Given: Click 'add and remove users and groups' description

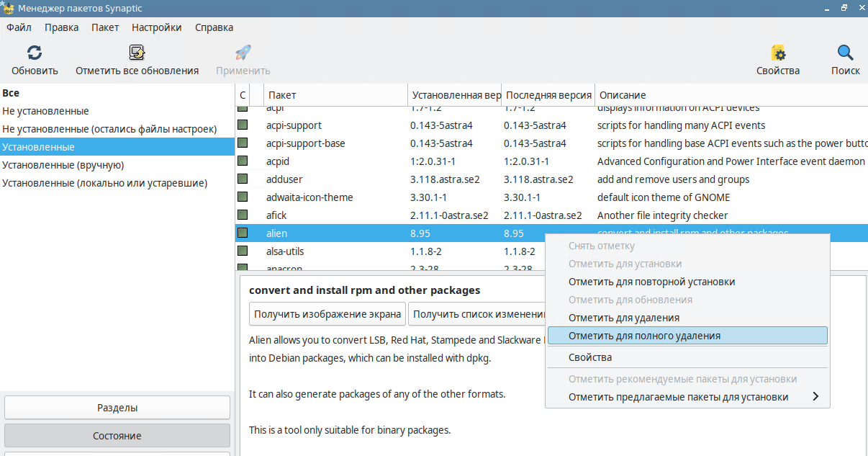Looking at the screenshot, I should point(673,179).
